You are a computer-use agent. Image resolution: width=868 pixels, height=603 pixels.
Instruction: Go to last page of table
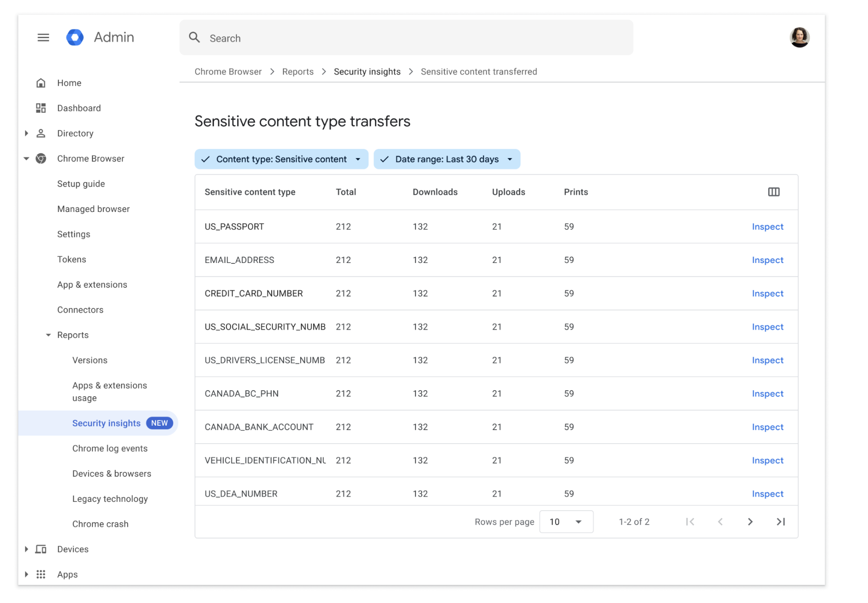(781, 522)
